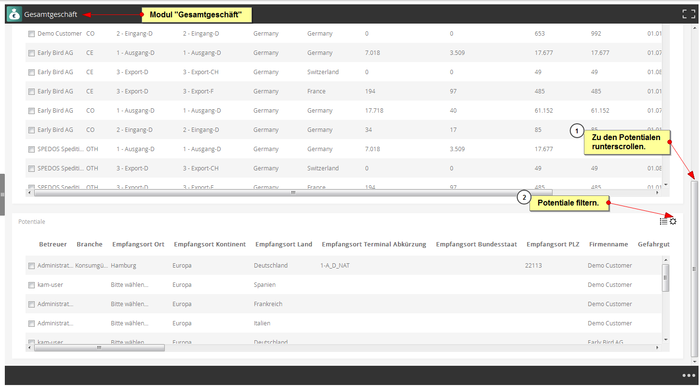Click the Potentiale section label

click(x=32, y=221)
